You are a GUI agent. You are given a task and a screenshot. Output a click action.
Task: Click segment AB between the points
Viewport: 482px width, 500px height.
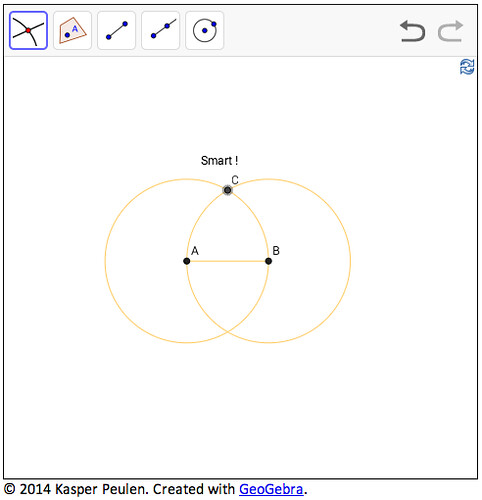coord(227,261)
